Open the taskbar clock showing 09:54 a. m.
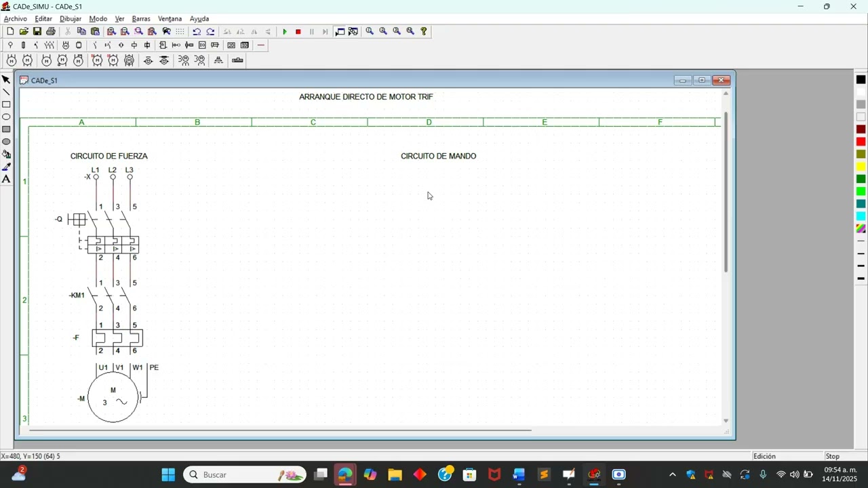This screenshot has width=868, height=488. coord(840,474)
